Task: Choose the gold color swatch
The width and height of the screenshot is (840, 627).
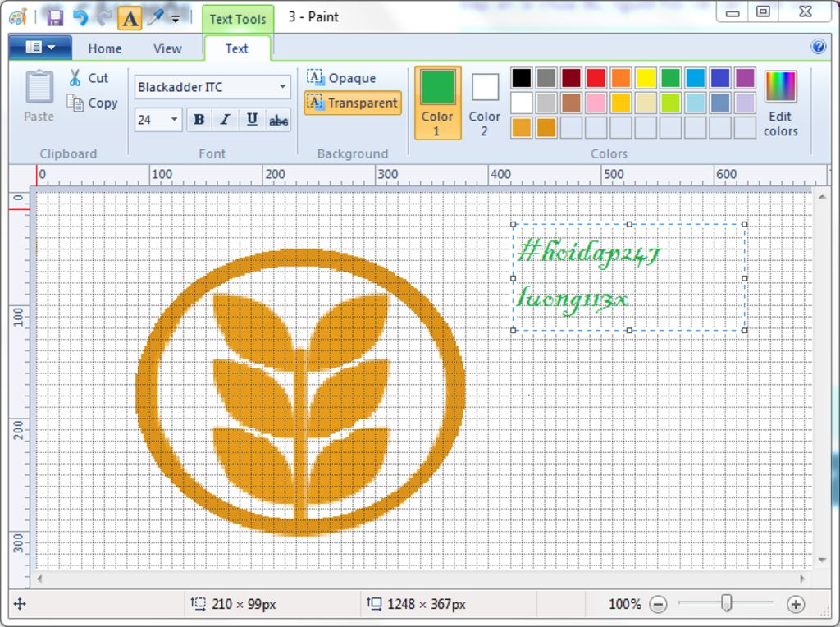Action: click(620, 103)
